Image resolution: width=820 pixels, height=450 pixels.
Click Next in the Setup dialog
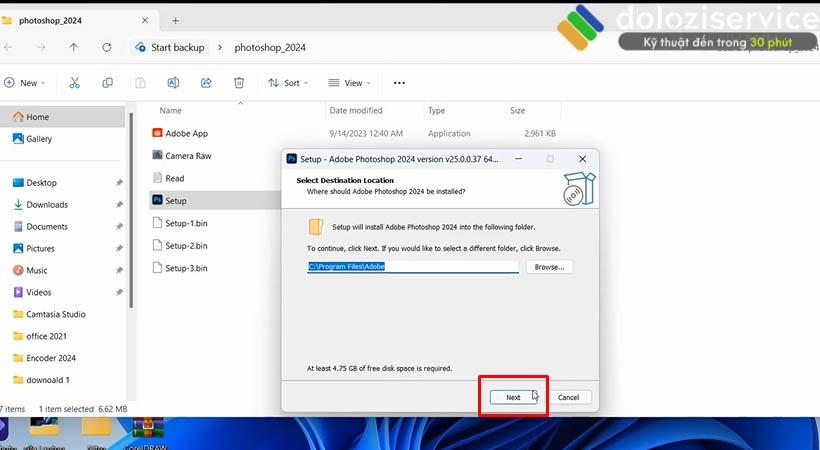click(513, 397)
